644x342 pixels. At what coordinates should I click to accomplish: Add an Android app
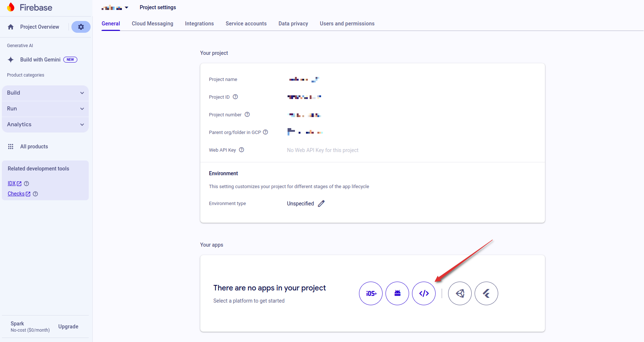(x=397, y=293)
